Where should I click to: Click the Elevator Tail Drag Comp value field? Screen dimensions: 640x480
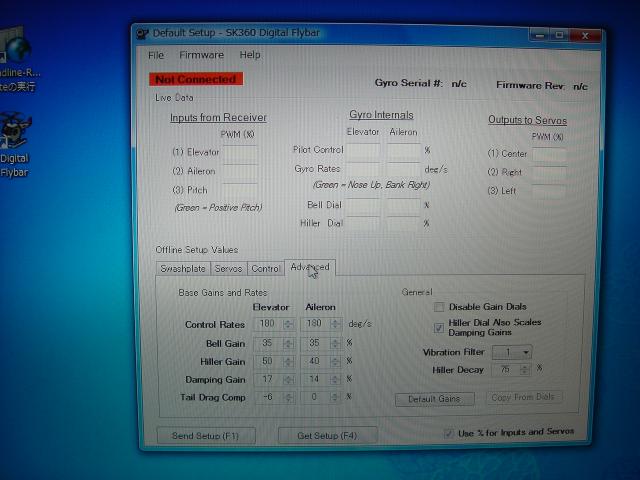(x=266, y=397)
